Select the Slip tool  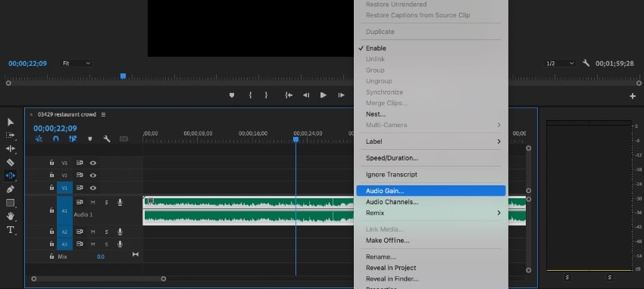11,176
